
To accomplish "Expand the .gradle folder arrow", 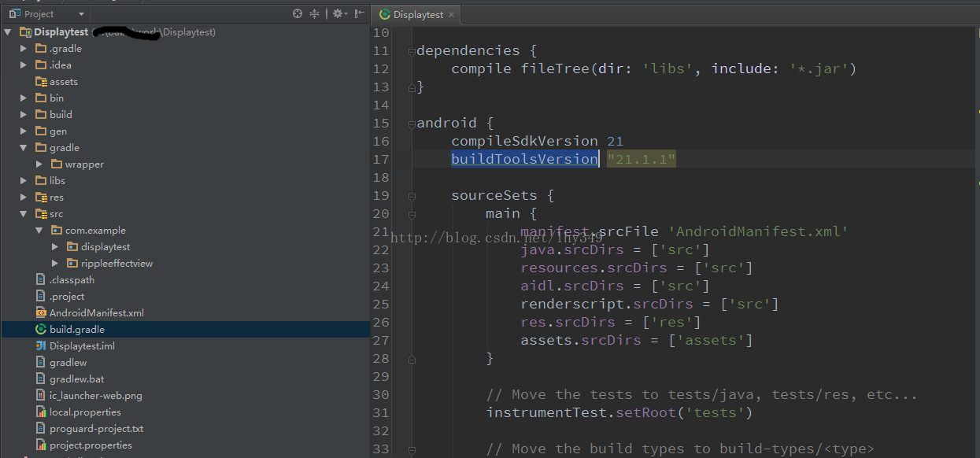I will coord(24,49).
